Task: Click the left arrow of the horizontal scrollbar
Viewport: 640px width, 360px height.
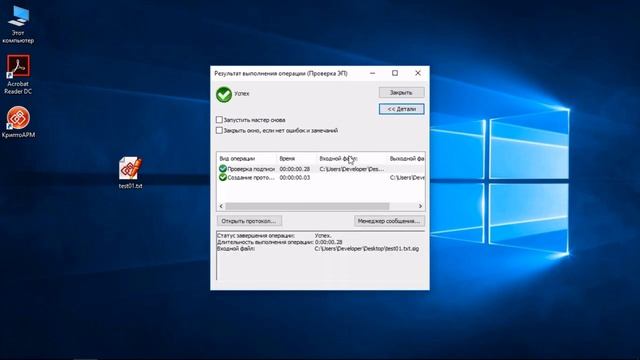Action: tap(222, 206)
